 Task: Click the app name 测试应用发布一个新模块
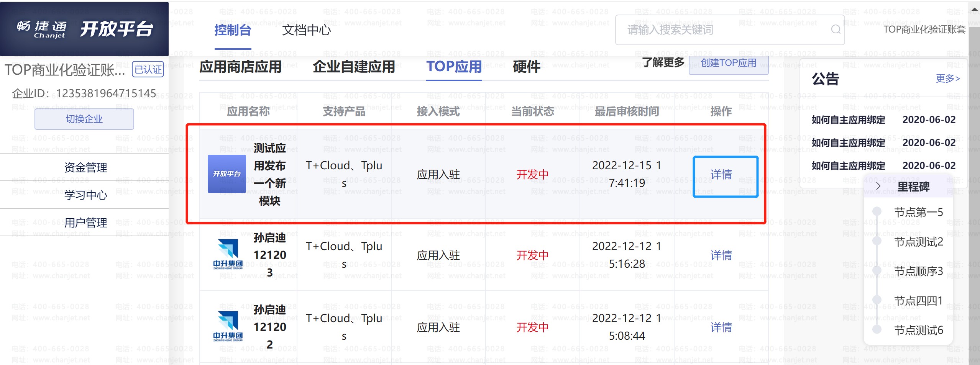click(x=270, y=174)
